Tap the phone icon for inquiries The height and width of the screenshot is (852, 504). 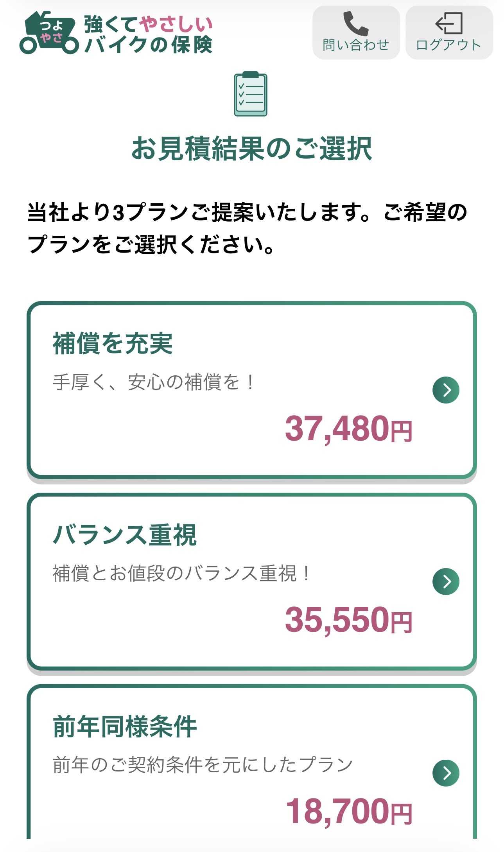click(x=356, y=23)
